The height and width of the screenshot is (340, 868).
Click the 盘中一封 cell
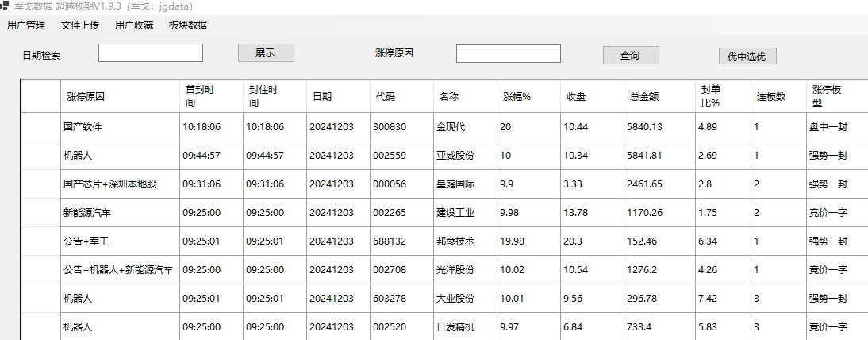[x=837, y=127]
